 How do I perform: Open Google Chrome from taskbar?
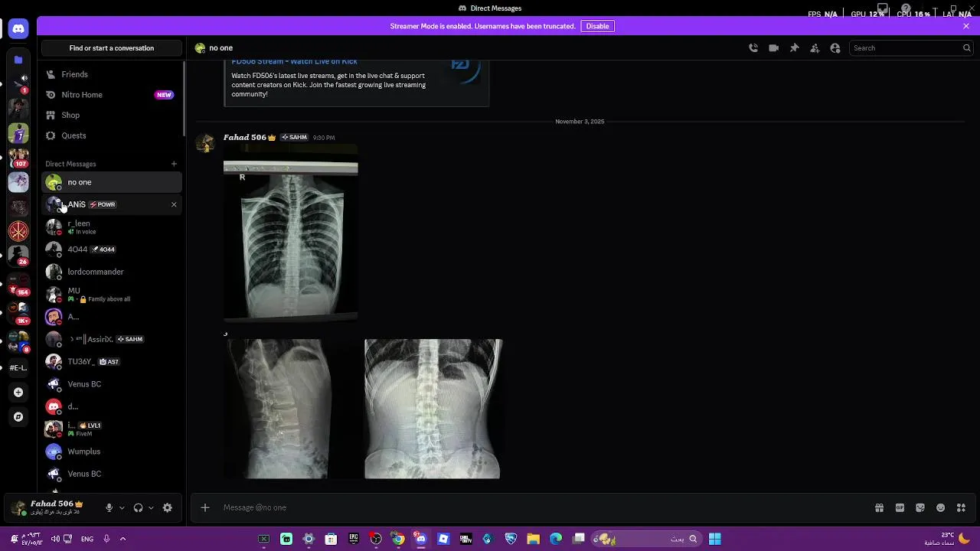coord(398,539)
